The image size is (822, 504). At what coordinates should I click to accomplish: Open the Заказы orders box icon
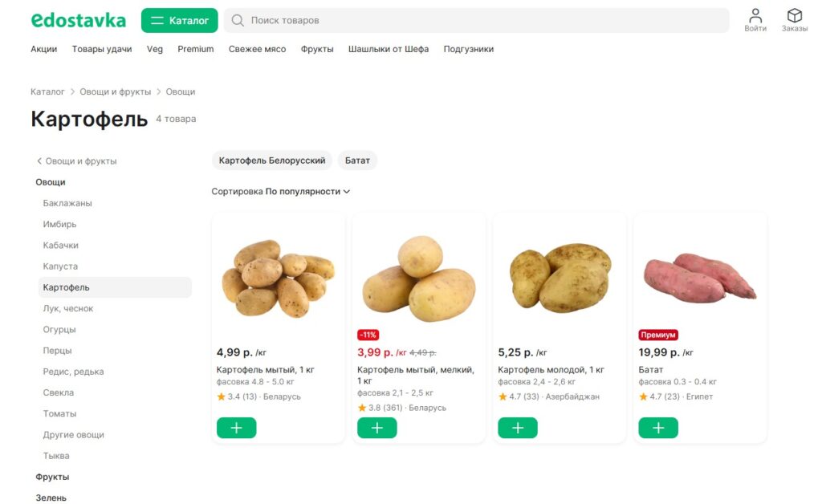(x=794, y=16)
